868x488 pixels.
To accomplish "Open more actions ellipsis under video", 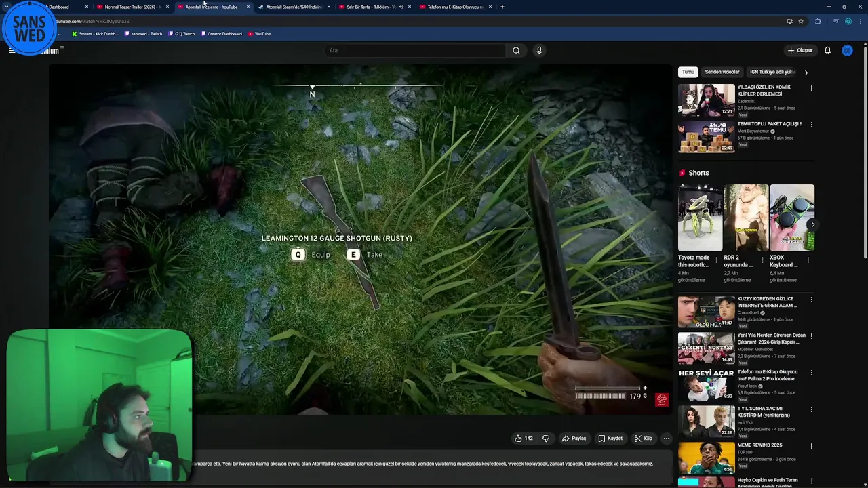I will click(667, 439).
